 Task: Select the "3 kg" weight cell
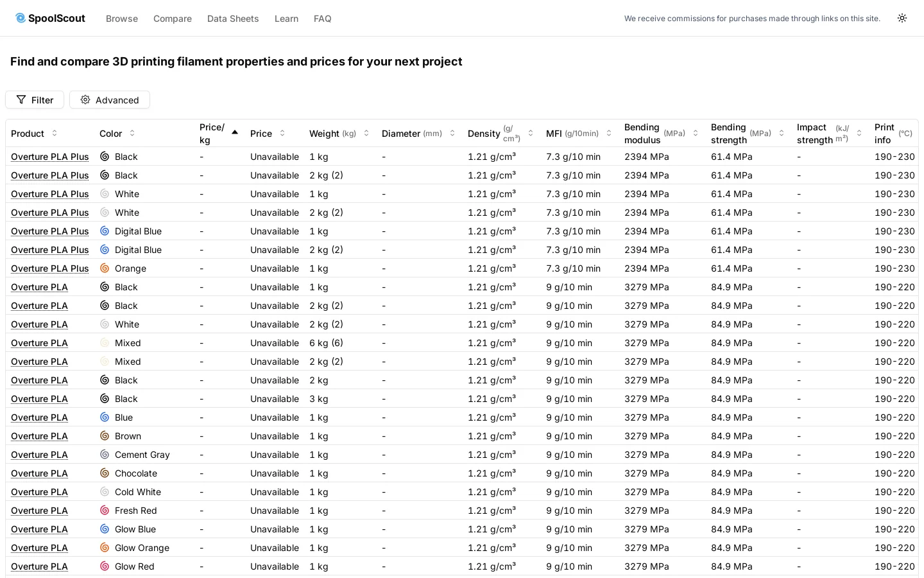(x=319, y=399)
